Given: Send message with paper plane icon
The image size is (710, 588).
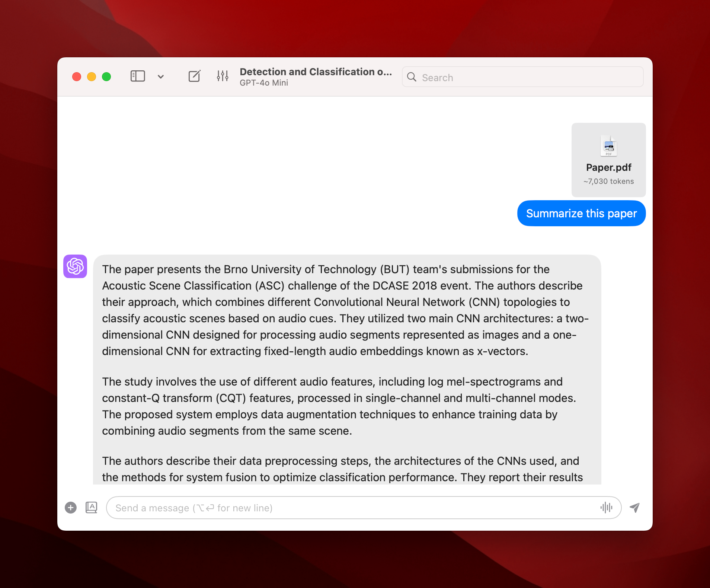Looking at the screenshot, I should coord(635,508).
